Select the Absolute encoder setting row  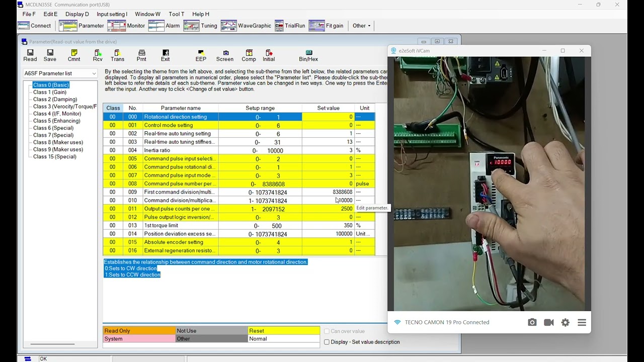(238, 242)
